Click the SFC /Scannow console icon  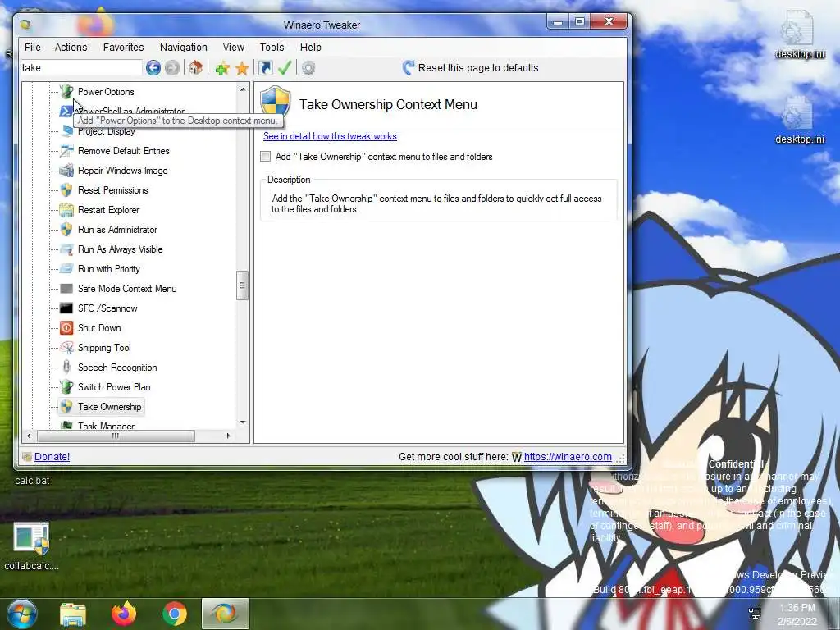click(66, 308)
